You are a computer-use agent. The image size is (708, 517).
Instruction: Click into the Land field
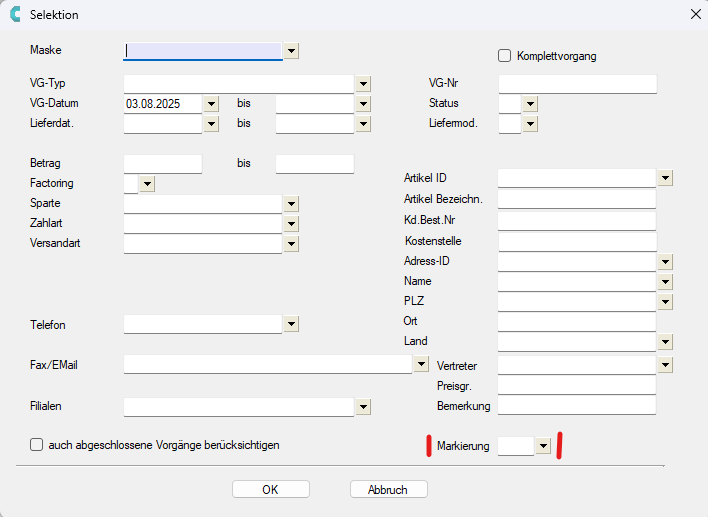coord(577,342)
